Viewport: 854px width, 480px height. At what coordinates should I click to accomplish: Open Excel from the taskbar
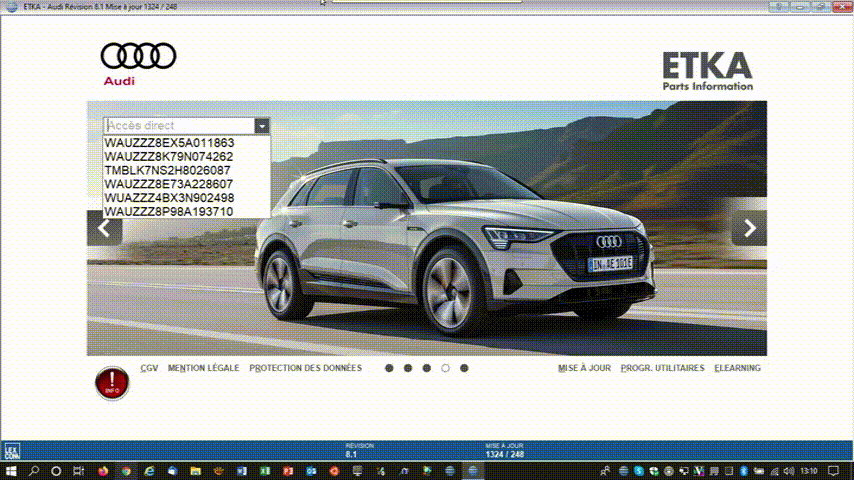[x=263, y=470]
